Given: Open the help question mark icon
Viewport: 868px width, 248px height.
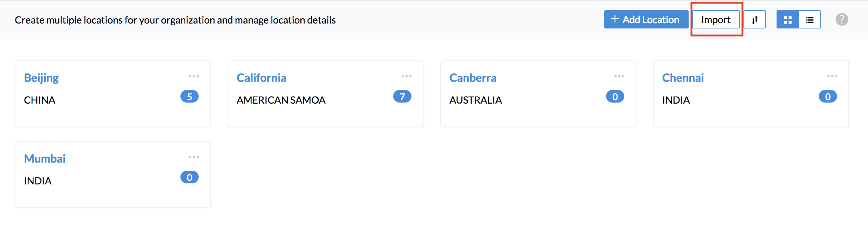Looking at the screenshot, I should point(842,19).
